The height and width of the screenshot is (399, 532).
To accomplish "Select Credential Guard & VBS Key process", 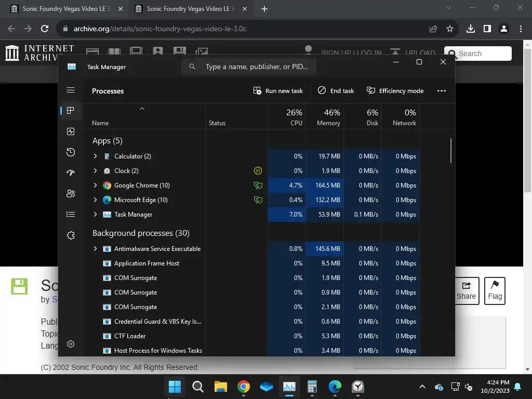I will coord(251,321).
